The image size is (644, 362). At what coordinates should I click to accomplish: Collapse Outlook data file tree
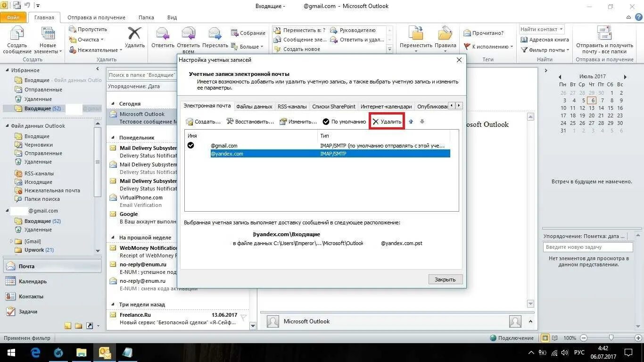[x=7, y=126]
